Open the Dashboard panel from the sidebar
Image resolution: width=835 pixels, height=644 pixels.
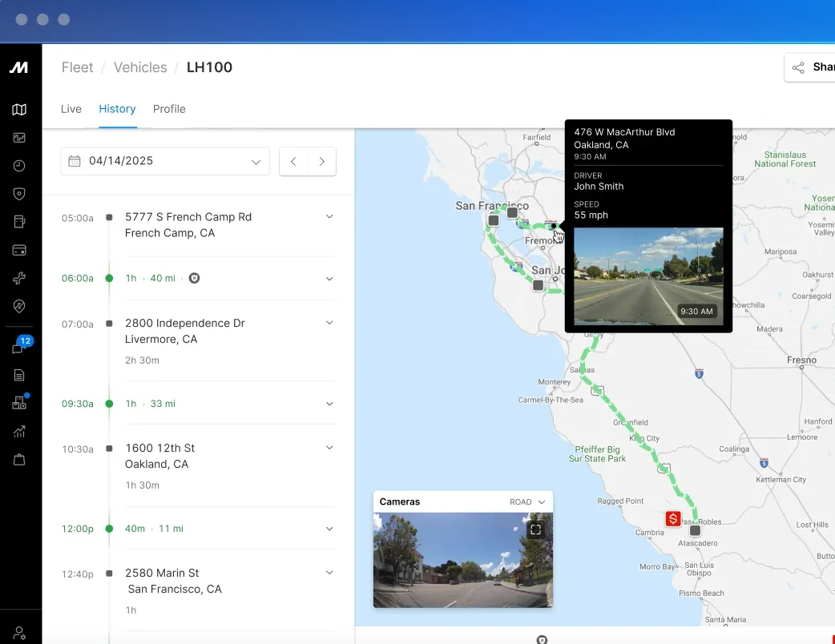tap(19, 138)
